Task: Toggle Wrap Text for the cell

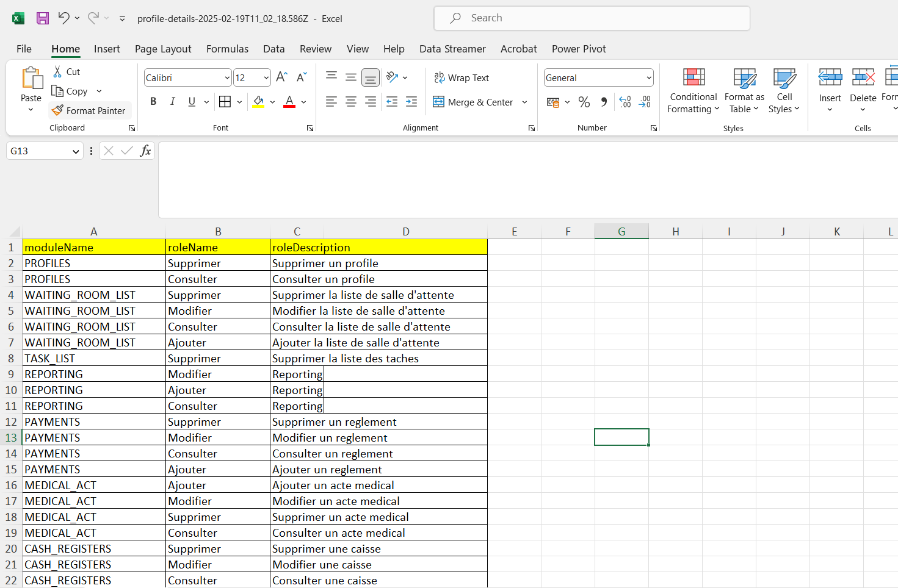Action: click(x=462, y=77)
